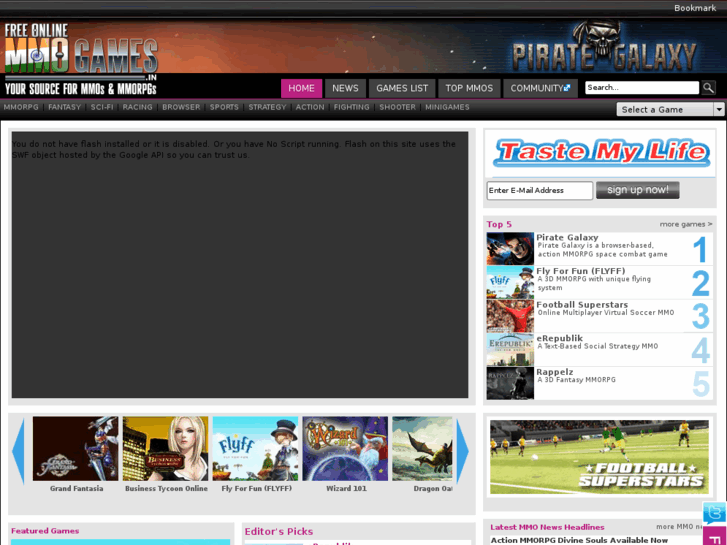Image resolution: width=727 pixels, height=545 pixels.
Task: Select the SPORTS category
Action: pos(224,107)
